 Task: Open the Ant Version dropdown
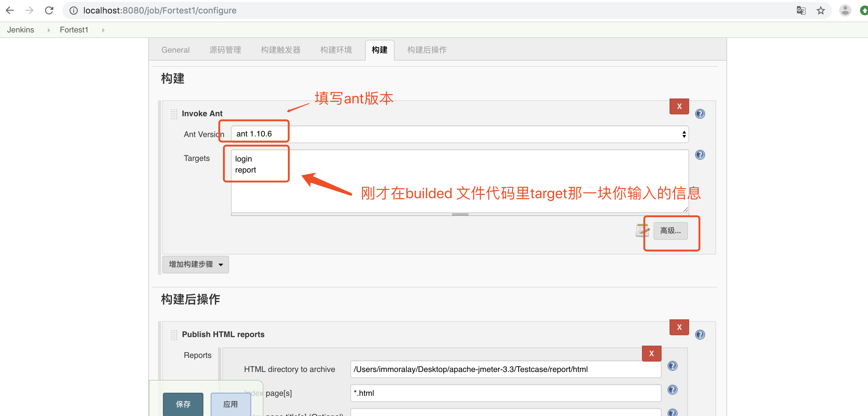pos(460,134)
